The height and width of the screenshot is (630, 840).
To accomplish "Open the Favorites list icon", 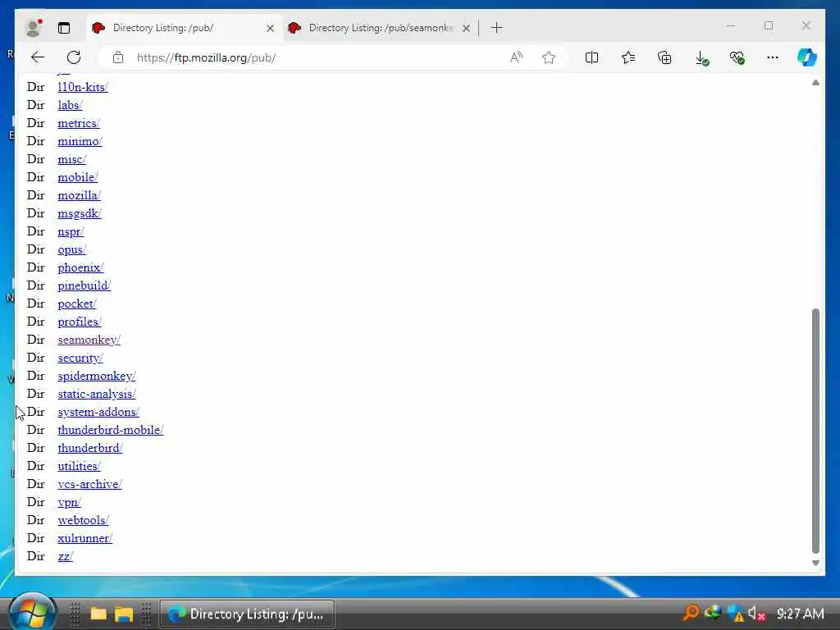I will [x=628, y=57].
